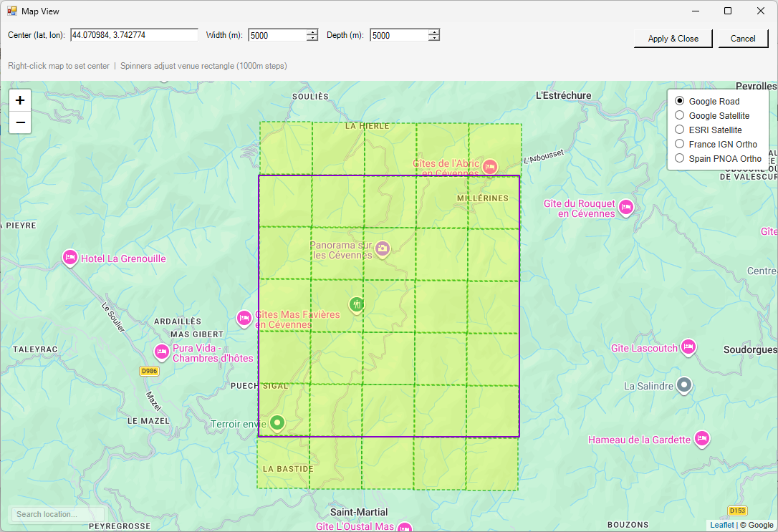Click the L'Estréchure town label
This screenshot has width=778, height=532.
[x=563, y=95]
